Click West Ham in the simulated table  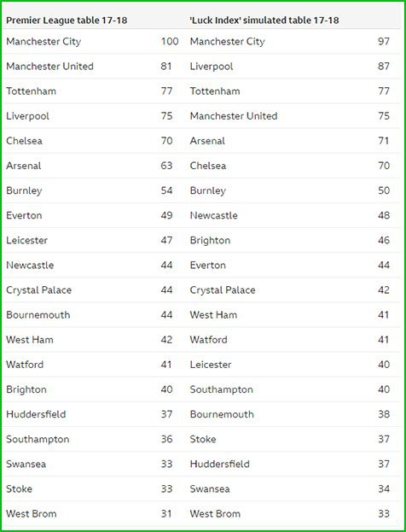213,315
